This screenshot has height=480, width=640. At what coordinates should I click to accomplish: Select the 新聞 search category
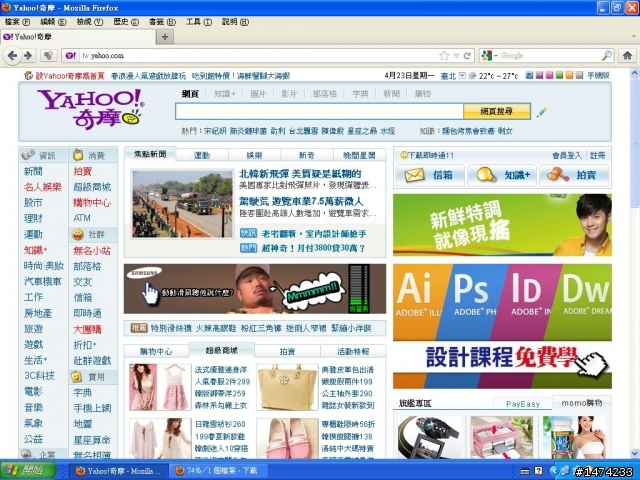tap(391, 94)
